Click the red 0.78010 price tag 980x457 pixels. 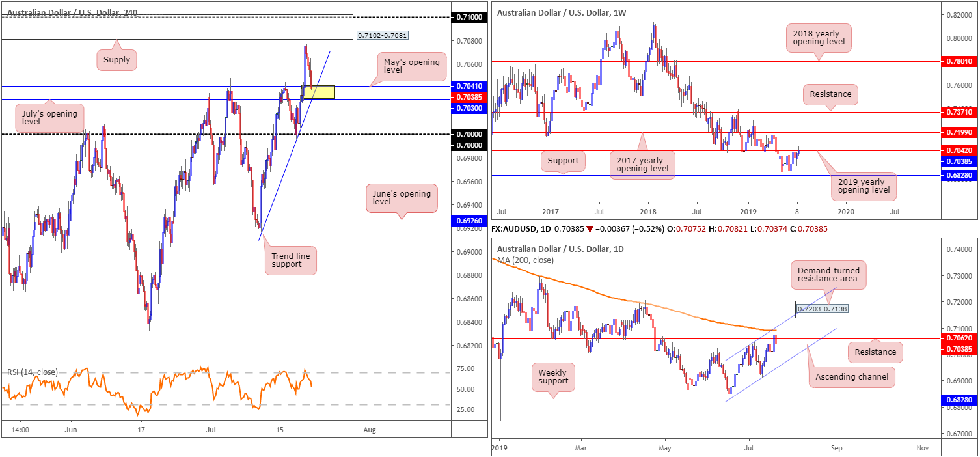pos(959,61)
